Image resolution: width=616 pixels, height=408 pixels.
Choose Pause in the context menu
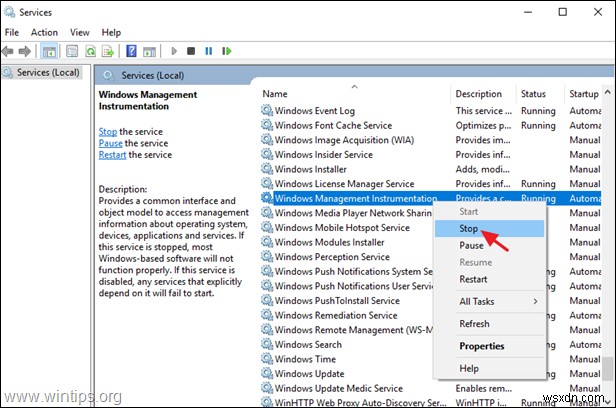click(x=490, y=245)
